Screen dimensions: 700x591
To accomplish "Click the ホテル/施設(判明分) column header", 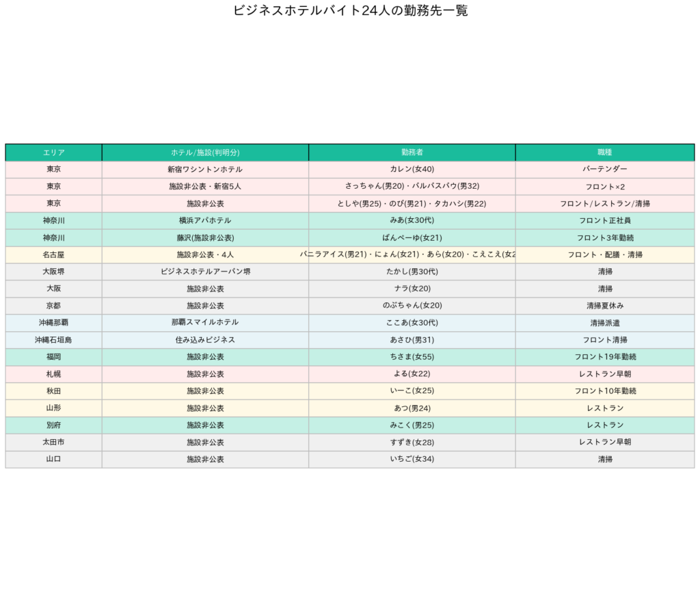I will [205, 153].
